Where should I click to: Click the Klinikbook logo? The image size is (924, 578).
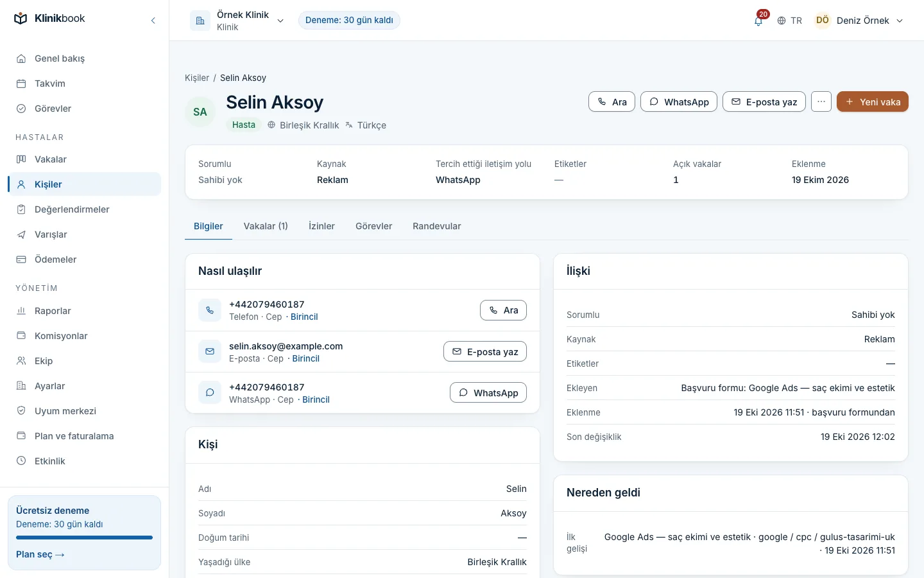click(x=49, y=19)
